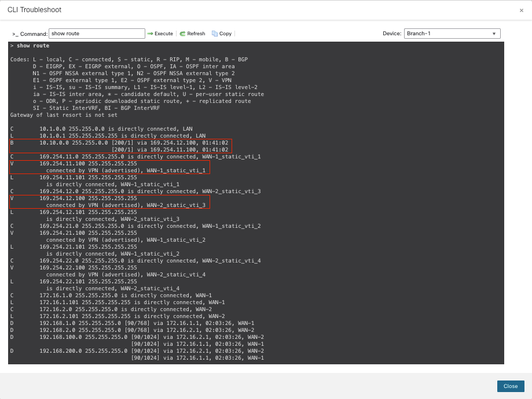Click route 172.16.2.101 directly connected WAN-2
The width and height of the screenshot is (532, 399).
point(118,316)
